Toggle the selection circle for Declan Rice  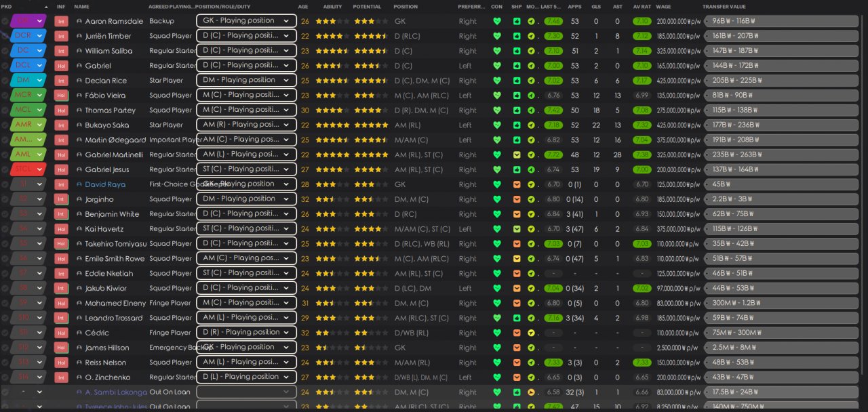pos(5,81)
